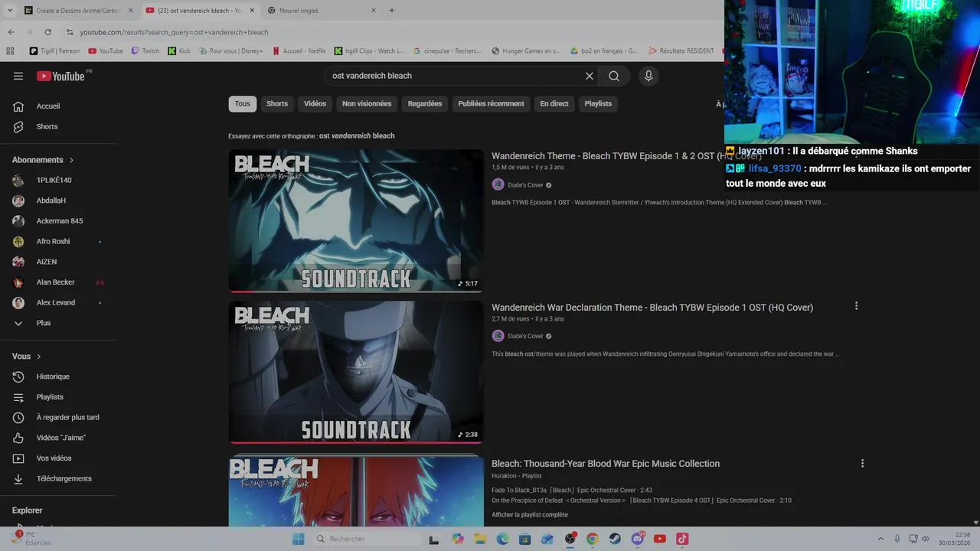The height and width of the screenshot is (551, 980).
Task: Select the En direct filter chip
Action: click(554, 103)
